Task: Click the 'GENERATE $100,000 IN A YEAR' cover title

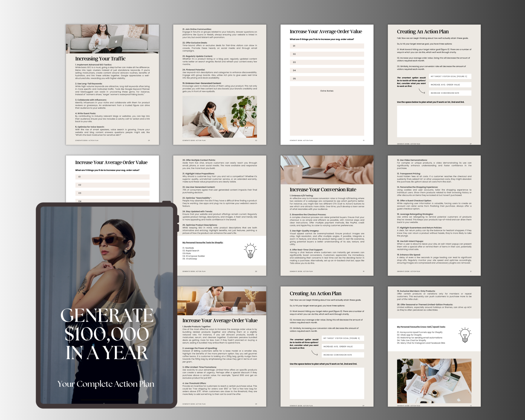Action: (107, 334)
